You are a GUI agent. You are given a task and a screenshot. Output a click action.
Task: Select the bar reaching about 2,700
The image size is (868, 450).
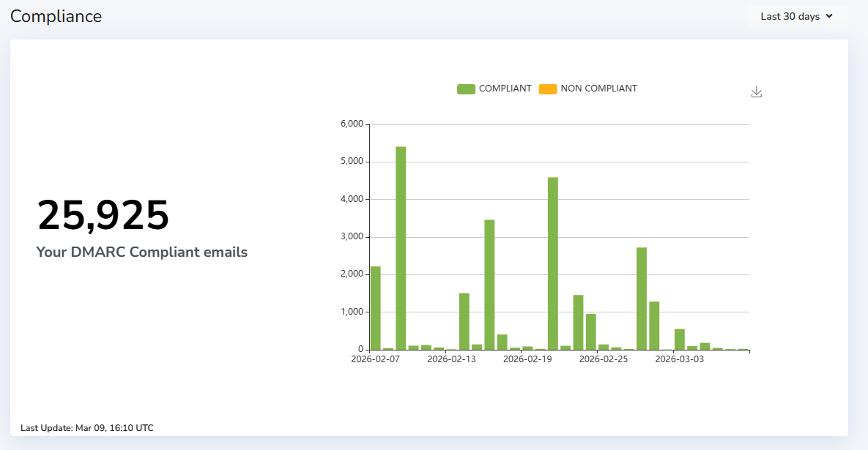coord(642,299)
